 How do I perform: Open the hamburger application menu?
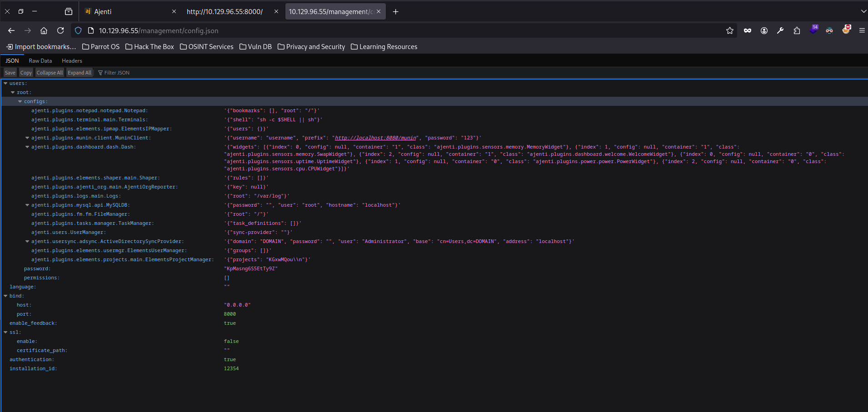[x=862, y=30]
